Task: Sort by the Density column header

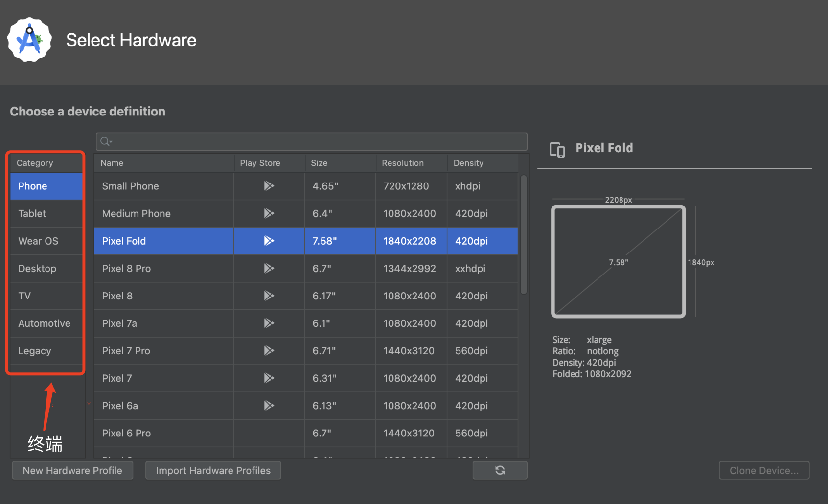Action: 483,163
